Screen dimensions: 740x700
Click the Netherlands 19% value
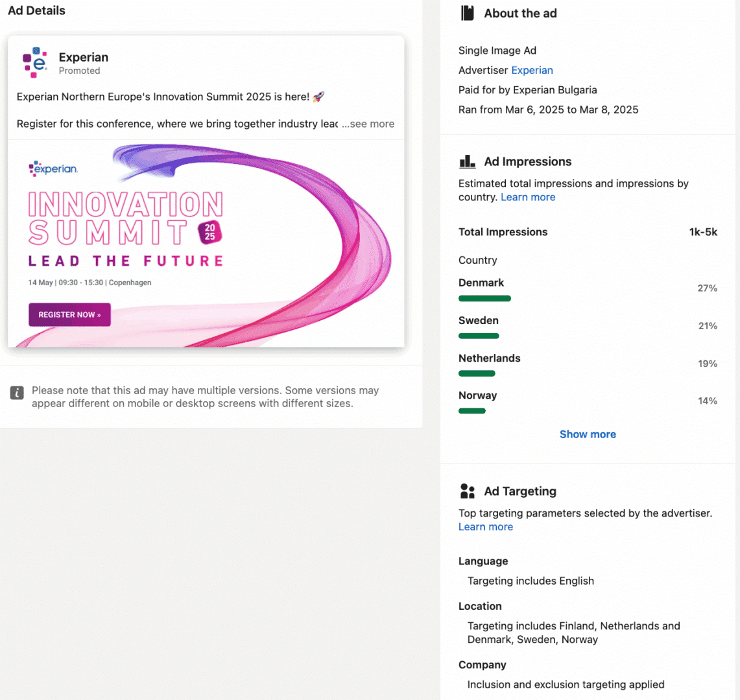[708, 364]
